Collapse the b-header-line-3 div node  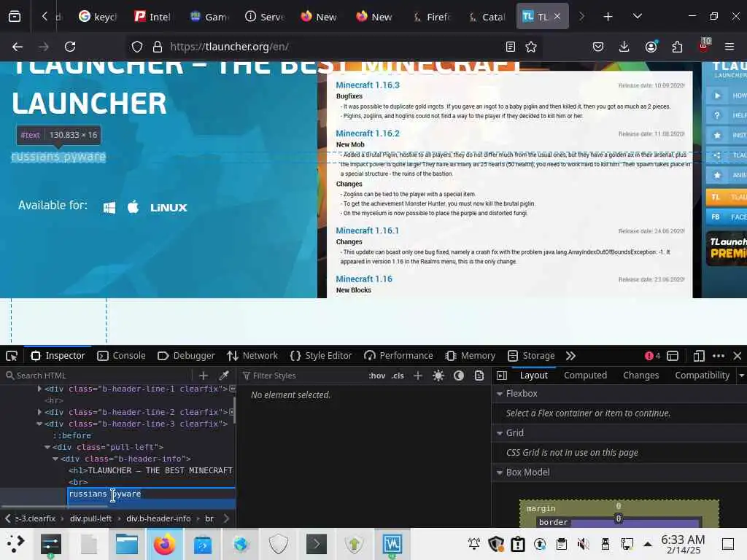[x=39, y=424]
